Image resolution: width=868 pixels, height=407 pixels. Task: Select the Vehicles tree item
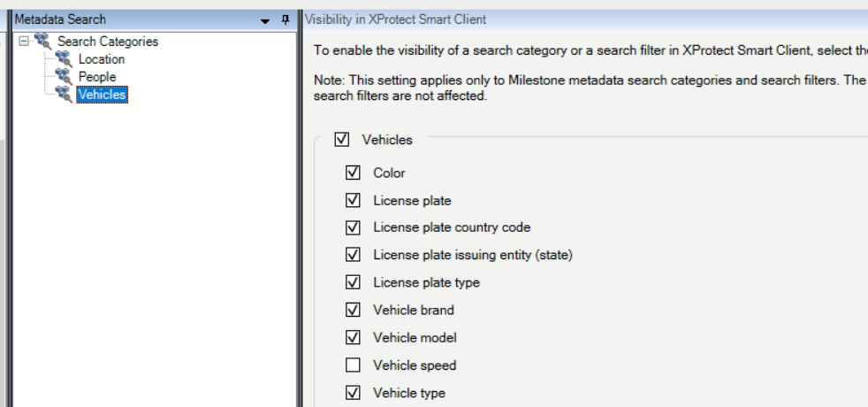103,95
